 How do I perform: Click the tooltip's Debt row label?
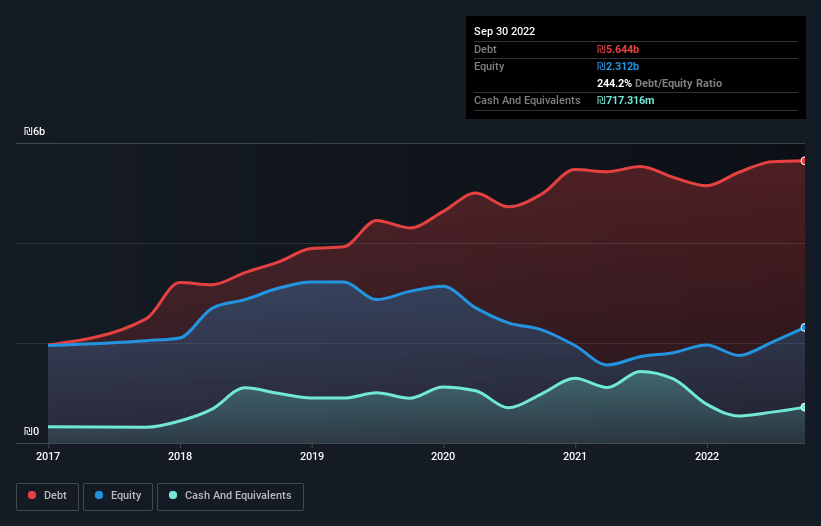485,49
